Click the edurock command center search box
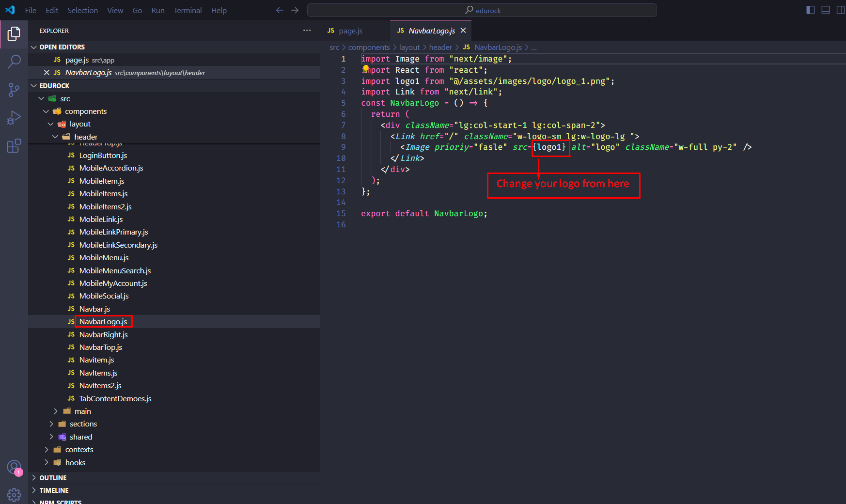The width and height of the screenshot is (846, 504). (x=482, y=10)
